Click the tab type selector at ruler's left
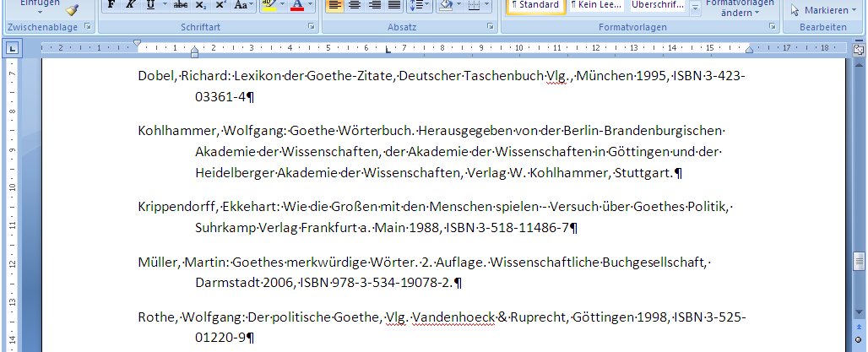The image size is (868, 352). [x=12, y=49]
